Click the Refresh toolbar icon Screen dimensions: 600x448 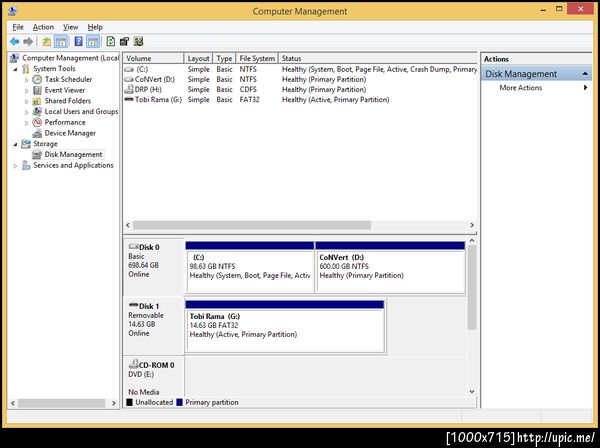point(111,41)
